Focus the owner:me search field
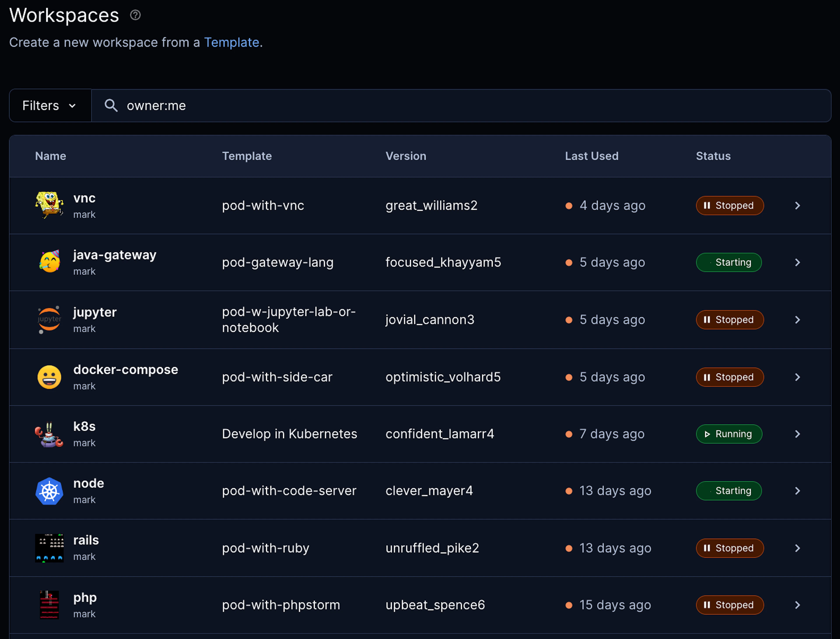 tap(461, 106)
